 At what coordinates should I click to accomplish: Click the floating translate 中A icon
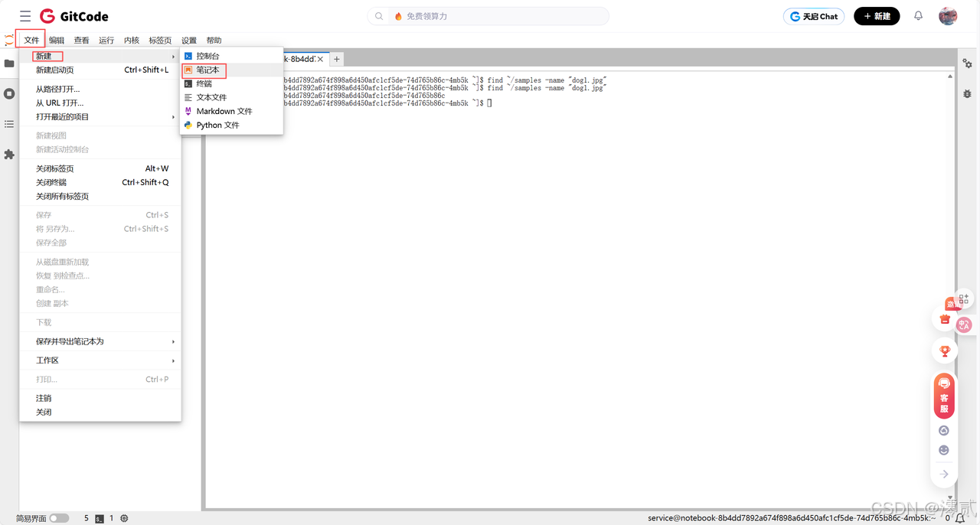point(964,324)
